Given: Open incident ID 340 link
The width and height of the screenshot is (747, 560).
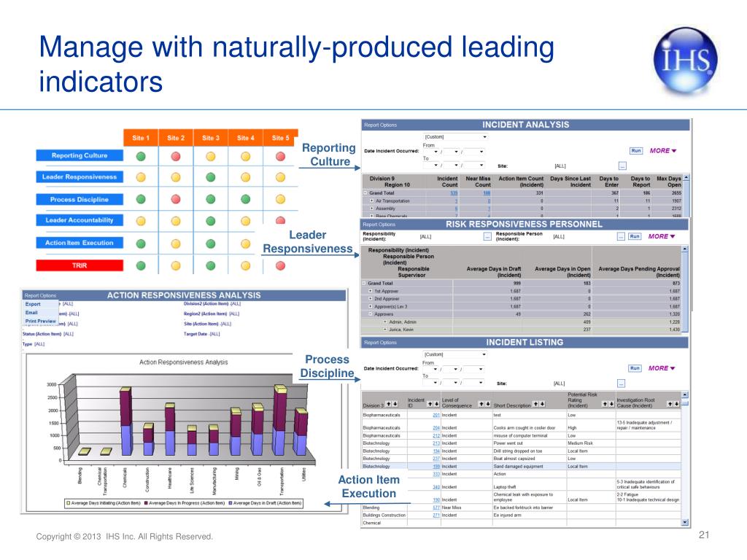Looking at the screenshot, I should (x=436, y=487).
